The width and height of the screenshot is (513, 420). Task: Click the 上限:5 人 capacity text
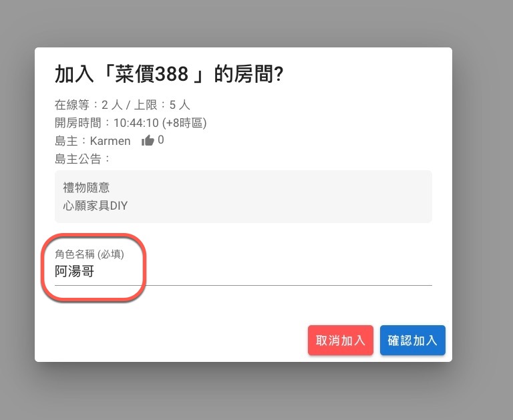tap(162, 105)
